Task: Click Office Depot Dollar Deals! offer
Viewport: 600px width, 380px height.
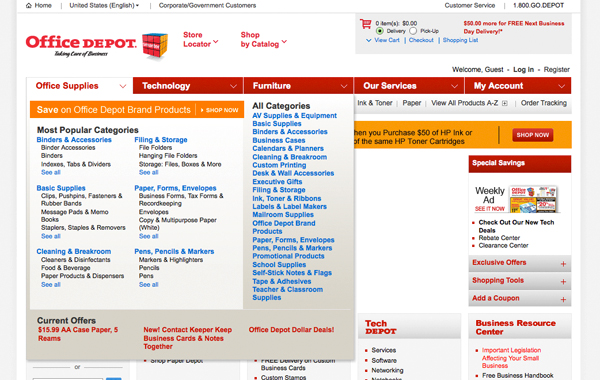Action: click(291, 330)
